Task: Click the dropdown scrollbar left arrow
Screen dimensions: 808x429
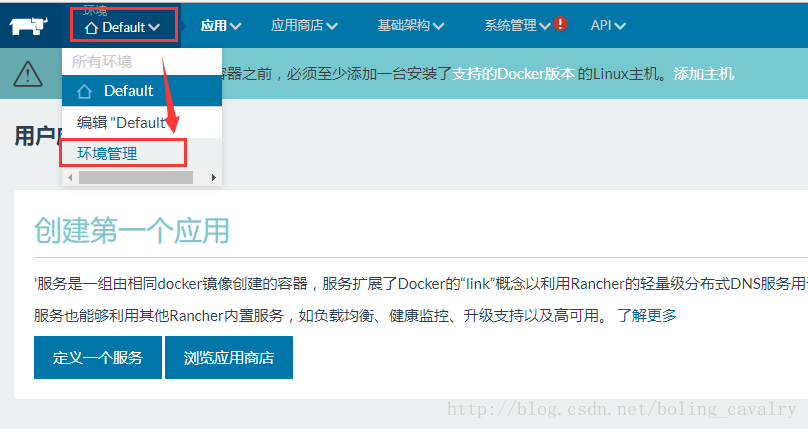Action: pyautogui.click(x=70, y=178)
